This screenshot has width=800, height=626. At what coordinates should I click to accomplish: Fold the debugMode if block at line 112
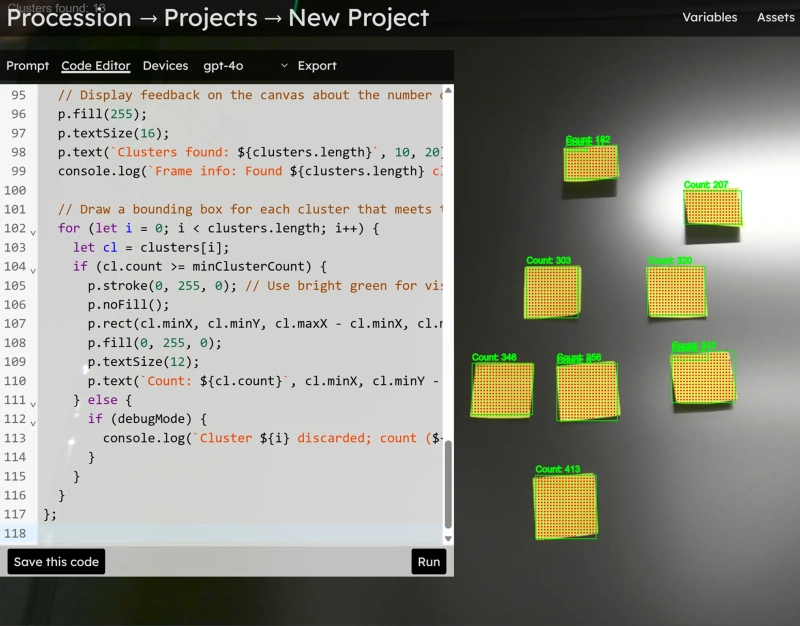click(33, 421)
